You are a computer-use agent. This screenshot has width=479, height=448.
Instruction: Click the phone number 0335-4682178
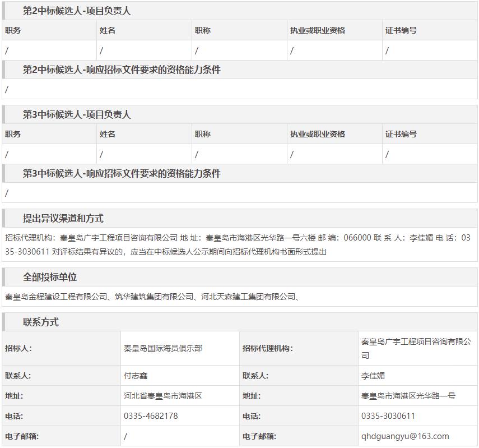(x=151, y=416)
